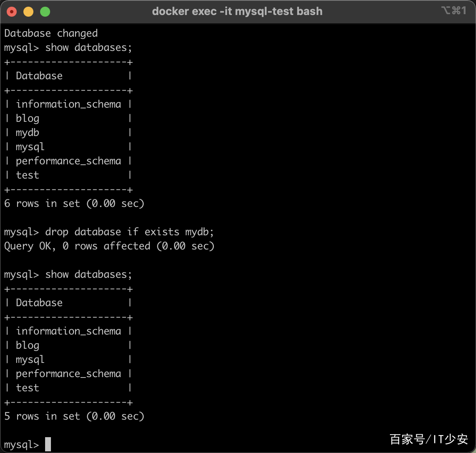This screenshot has height=453, width=476.
Task: Click the window title 'docker exec -it mysql-test bash'
Action: [237, 12]
